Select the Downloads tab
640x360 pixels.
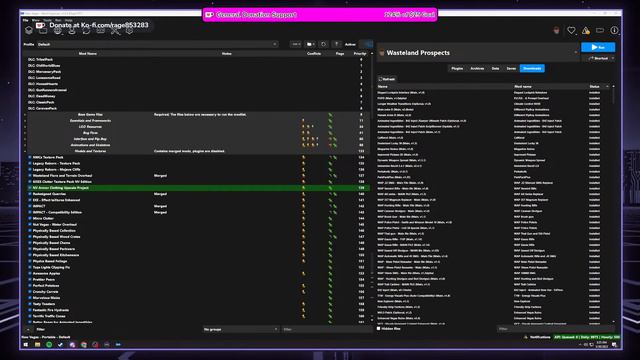coord(532,69)
